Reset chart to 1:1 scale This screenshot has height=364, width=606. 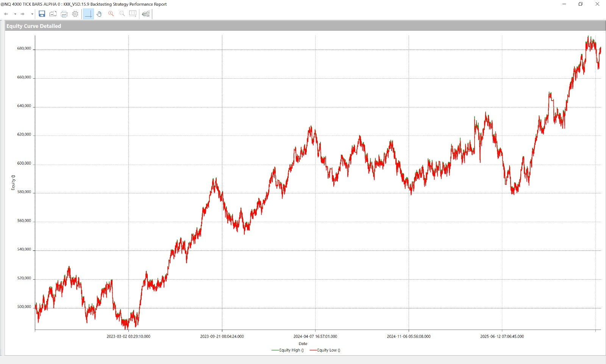click(x=133, y=14)
